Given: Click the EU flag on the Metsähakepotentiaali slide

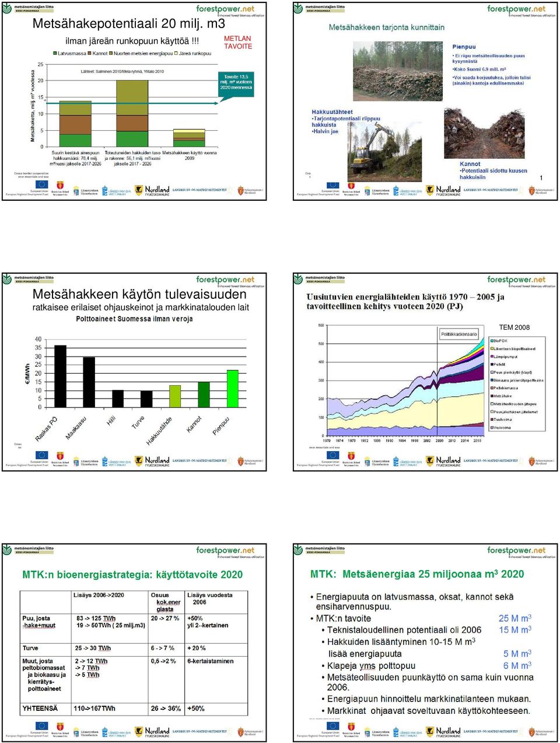Looking at the screenshot, I should [41, 186].
